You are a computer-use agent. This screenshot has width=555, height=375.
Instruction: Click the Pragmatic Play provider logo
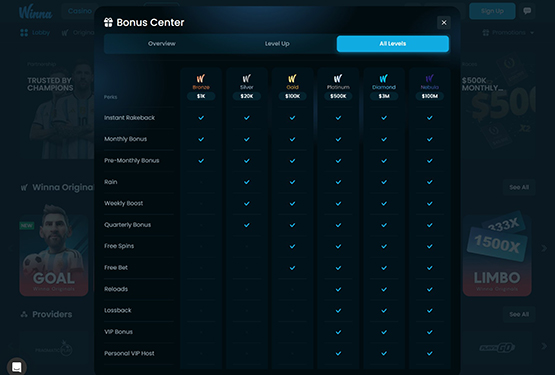(54, 348)
